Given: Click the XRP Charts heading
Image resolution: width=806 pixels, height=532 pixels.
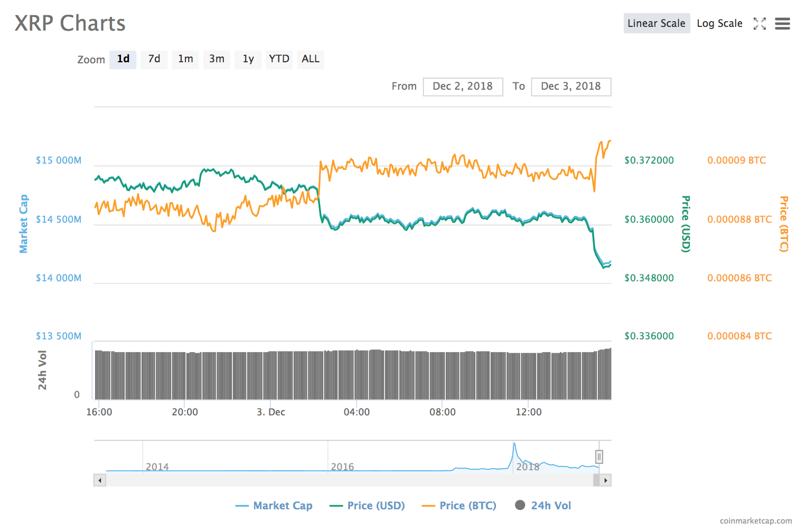Looking at the screenshot, I should (70, 23).
